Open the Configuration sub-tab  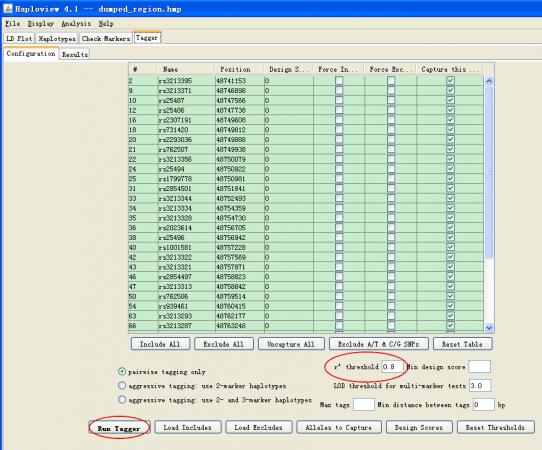(x=31, y=54)
